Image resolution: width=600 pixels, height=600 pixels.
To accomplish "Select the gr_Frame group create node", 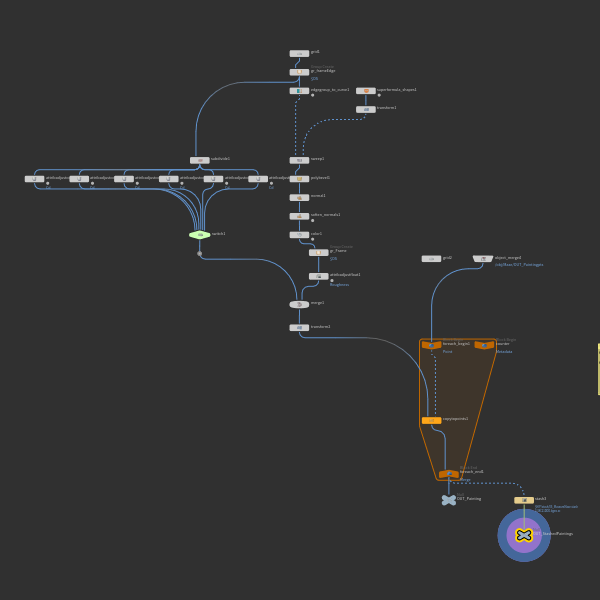I will [318, 253].
